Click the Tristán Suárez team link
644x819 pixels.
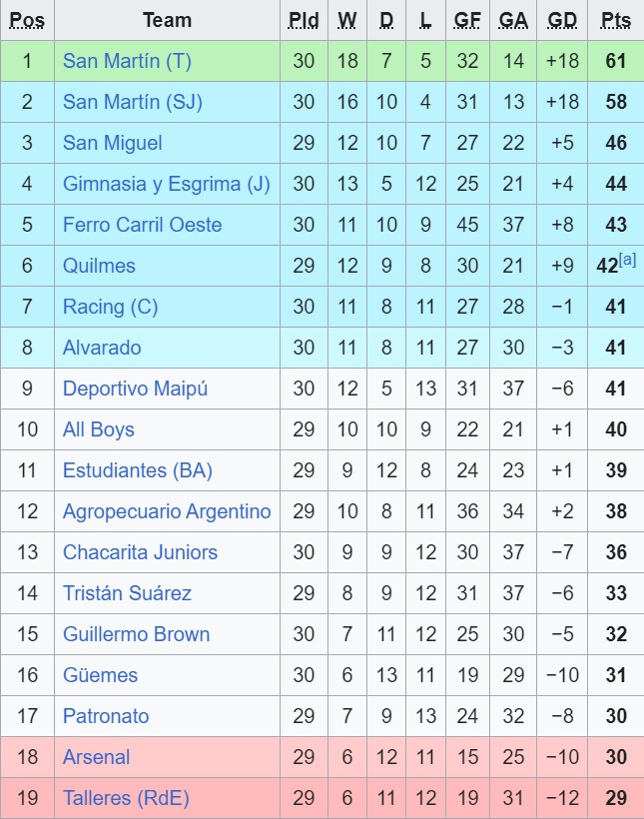[127, 593]
